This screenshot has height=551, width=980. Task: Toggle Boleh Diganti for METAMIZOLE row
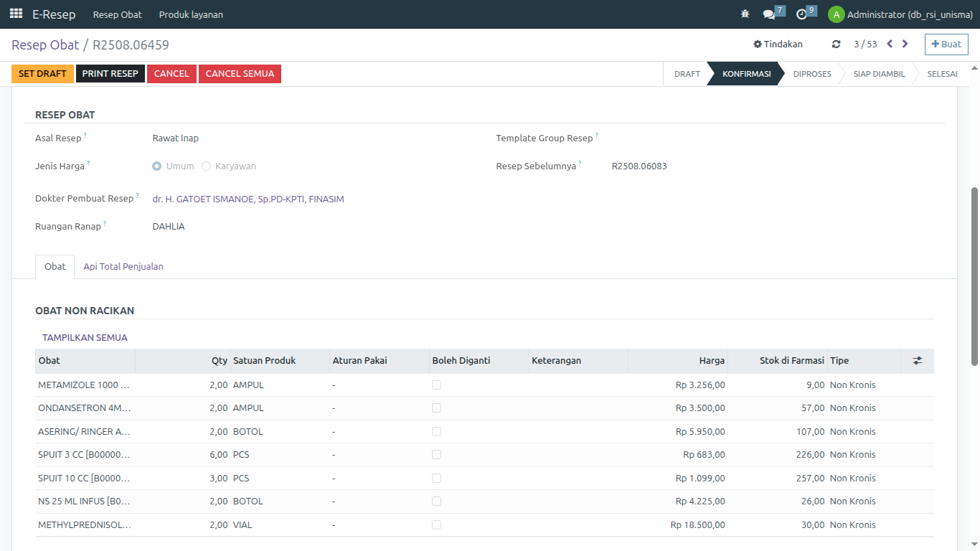point(436,385)
